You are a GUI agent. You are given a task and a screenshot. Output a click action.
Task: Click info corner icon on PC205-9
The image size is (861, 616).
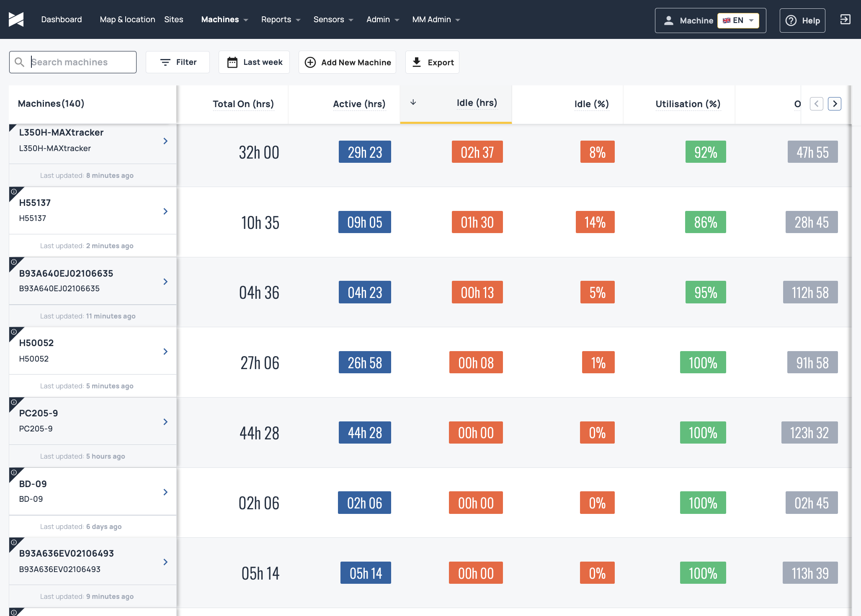pos(14,402)
